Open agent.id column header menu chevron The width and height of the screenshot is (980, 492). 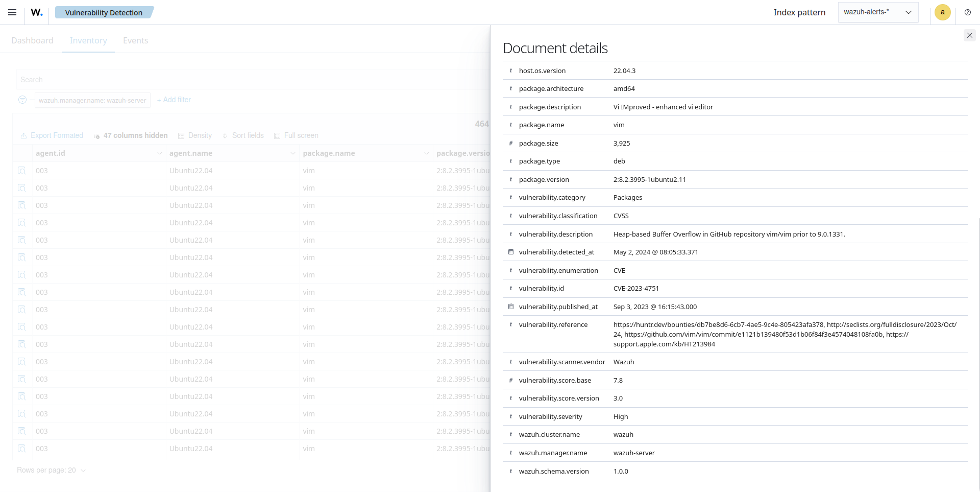tap(159, 153)
